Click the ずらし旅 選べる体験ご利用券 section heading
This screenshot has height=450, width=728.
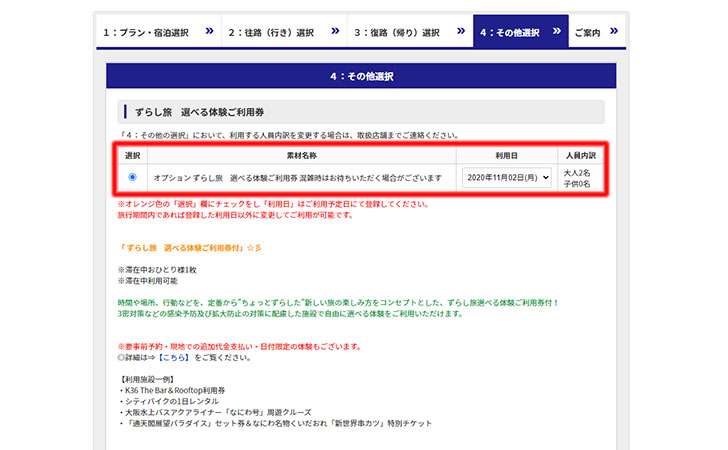(361, 112)
